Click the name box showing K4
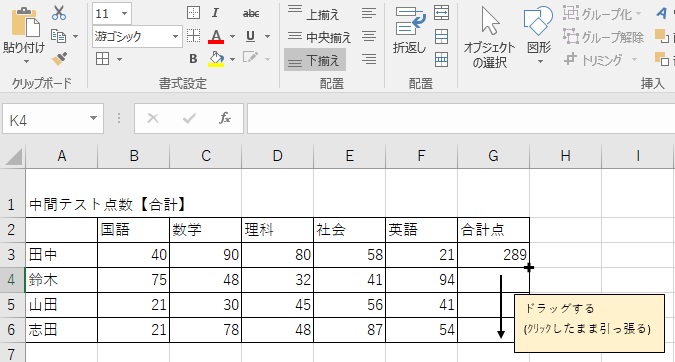Image resolution: width=675 pixels, height=362 pixels. pos(45,118)
